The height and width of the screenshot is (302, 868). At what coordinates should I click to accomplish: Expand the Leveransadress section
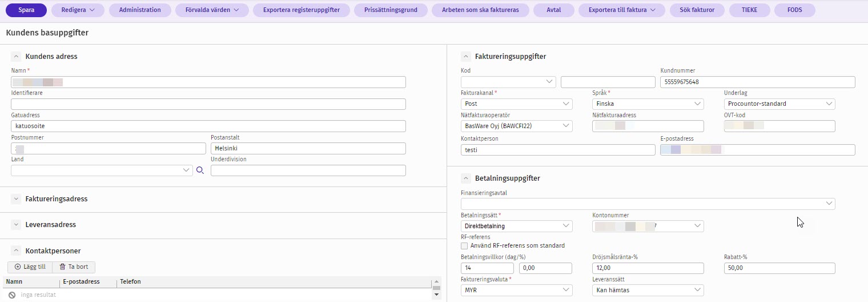(x=16, y=225)
